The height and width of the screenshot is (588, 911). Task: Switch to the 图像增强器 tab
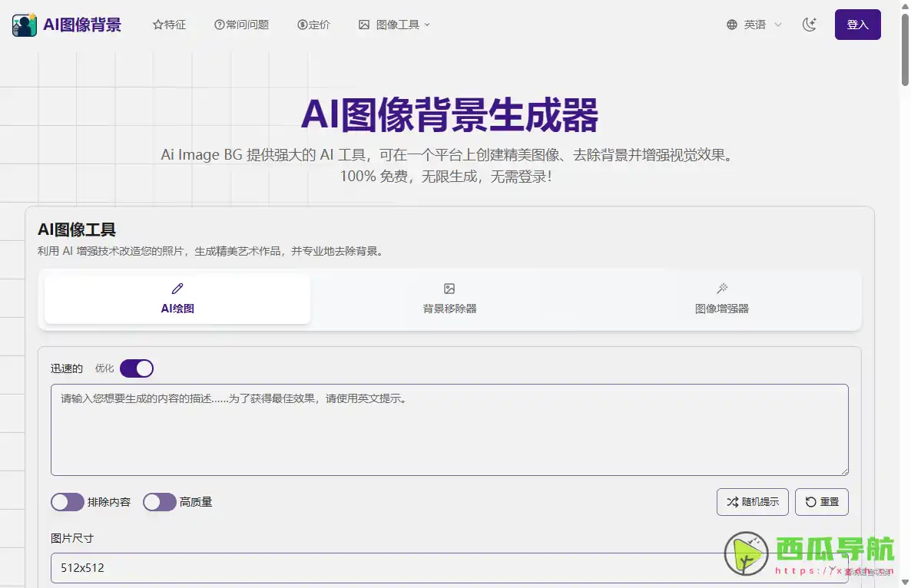721,299
